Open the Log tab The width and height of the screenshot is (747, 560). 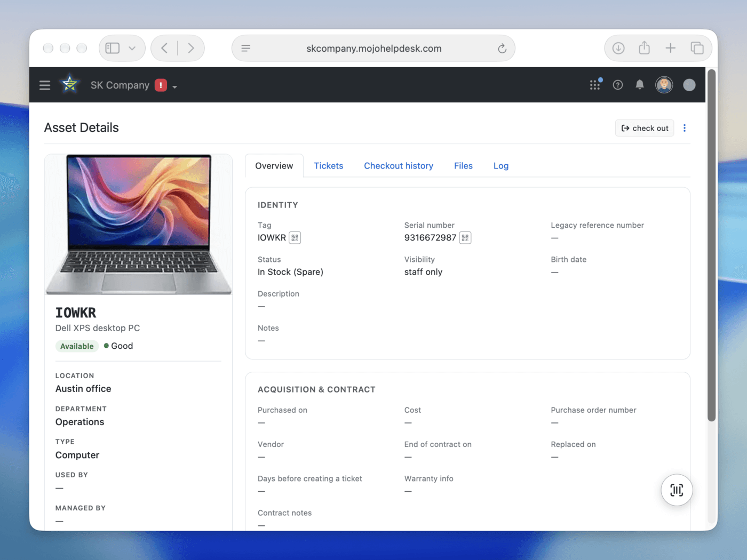tap(501, 166)
